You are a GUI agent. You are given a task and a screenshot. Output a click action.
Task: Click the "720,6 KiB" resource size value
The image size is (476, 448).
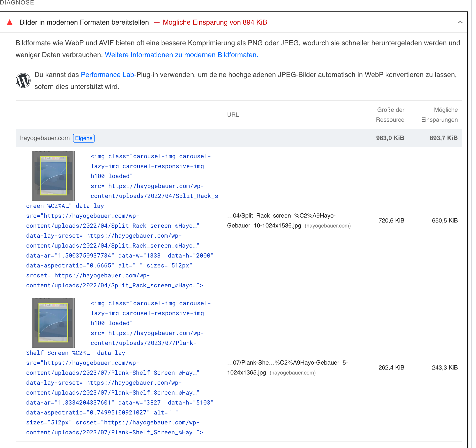tap(391, 220)
